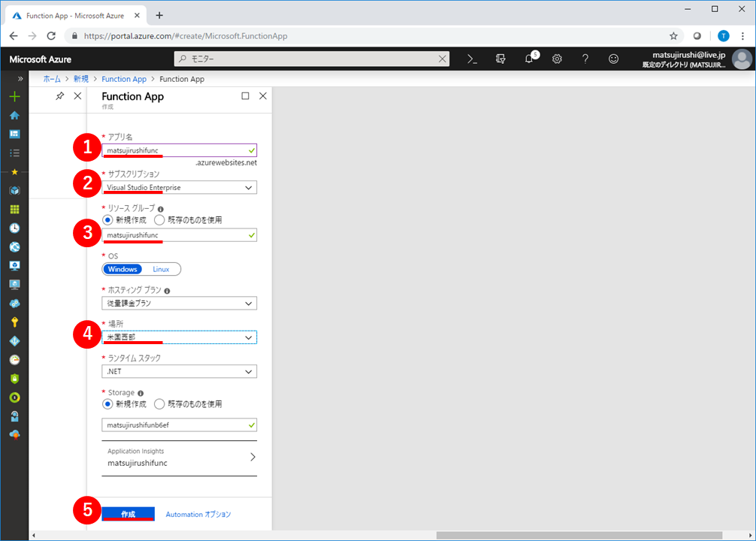
Task: Open the Directory and subscription filter icon
Action: [500, 59]
